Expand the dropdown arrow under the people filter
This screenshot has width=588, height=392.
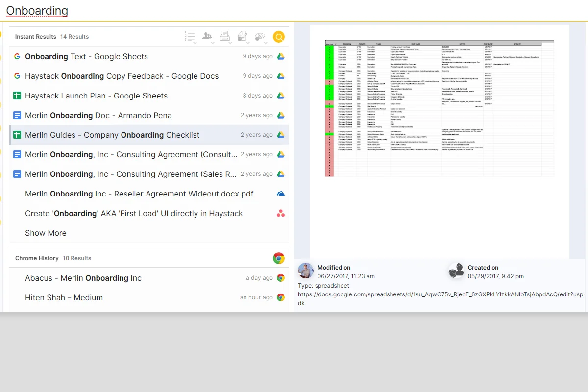click(x=213, y=43)
